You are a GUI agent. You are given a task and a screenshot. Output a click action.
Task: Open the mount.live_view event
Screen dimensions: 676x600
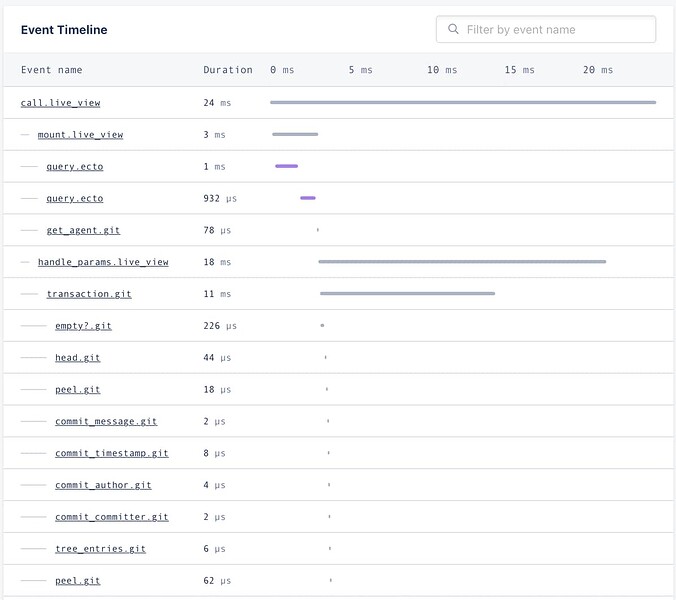[80, 134]
